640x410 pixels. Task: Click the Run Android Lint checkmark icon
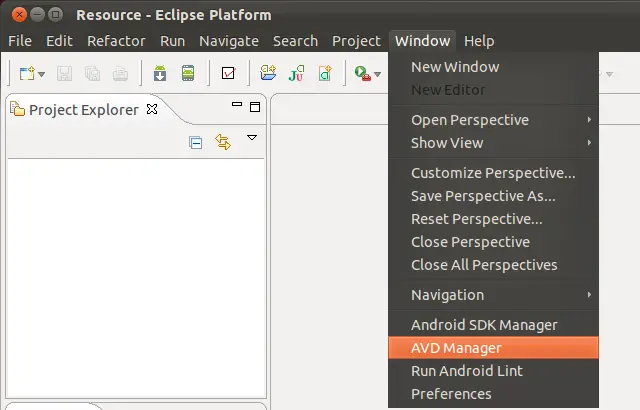tap(228, 73)
